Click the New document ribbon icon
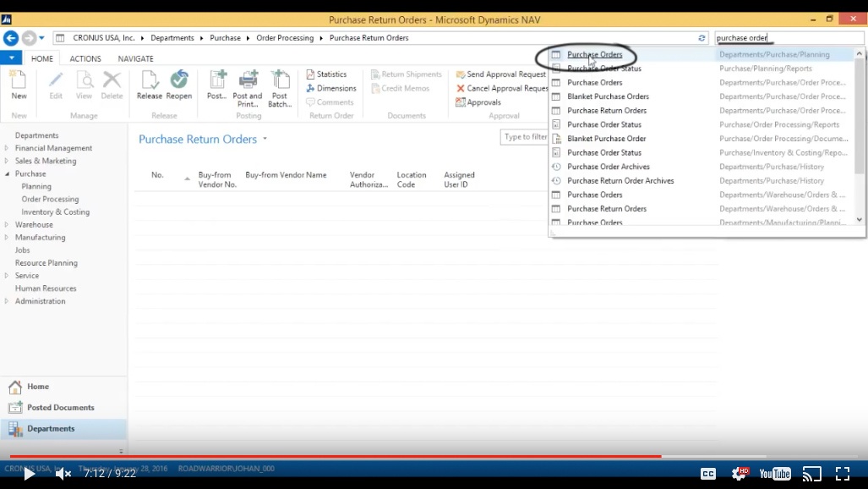Screen dimensions: 868x489 (19, 85)
